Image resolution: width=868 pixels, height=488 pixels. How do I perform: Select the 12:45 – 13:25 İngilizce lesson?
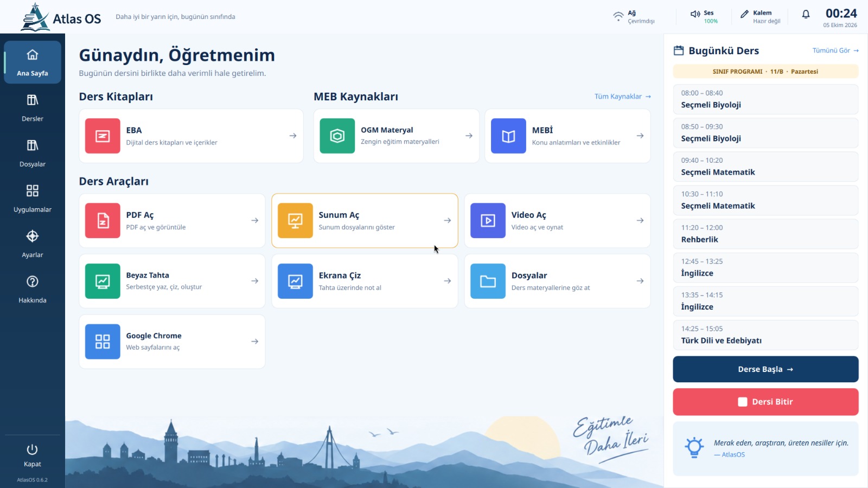tap(765, 267)
